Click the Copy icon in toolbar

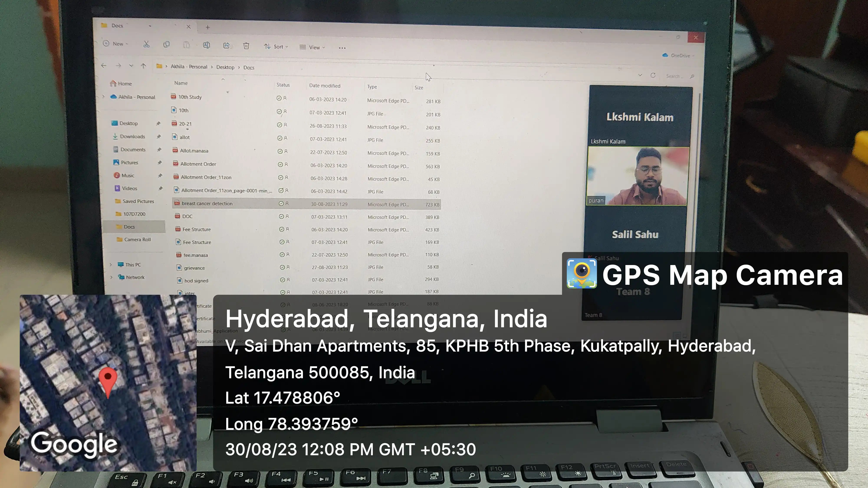click(x=166, y=45)
